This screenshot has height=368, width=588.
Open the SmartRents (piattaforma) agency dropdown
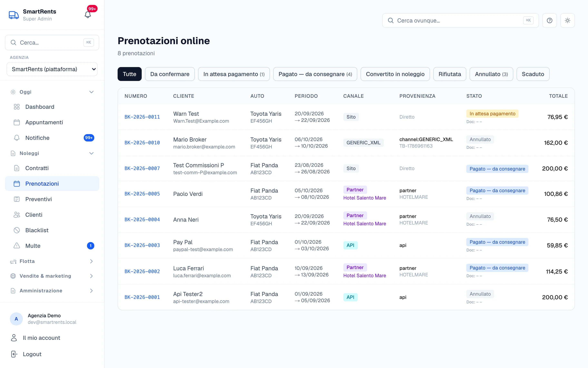coord(52,69)
